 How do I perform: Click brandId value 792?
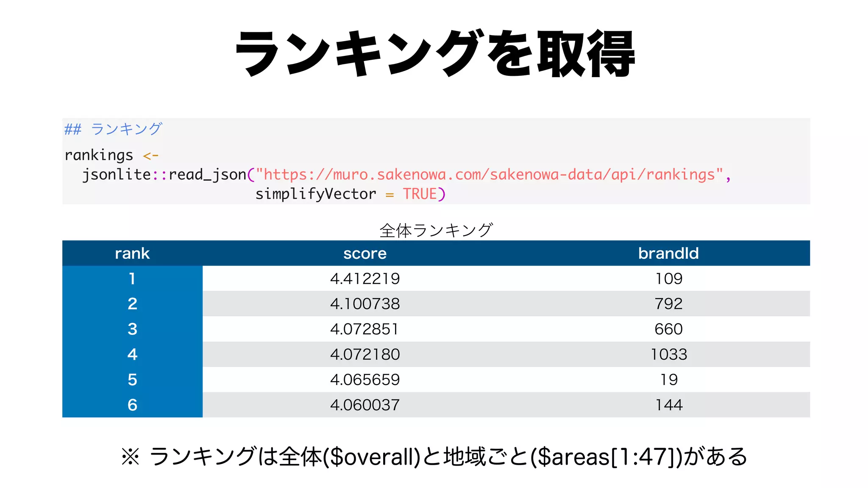[669, 304]
